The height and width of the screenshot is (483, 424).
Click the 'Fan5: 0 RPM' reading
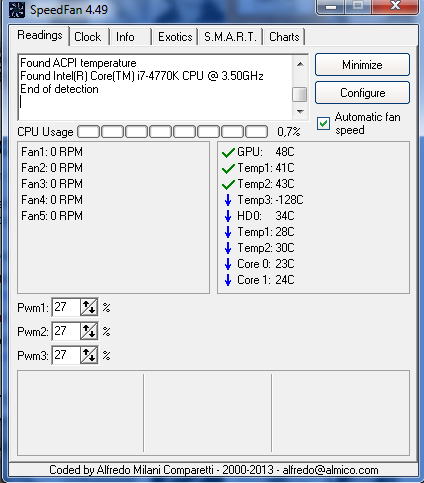[x=52, y=216]
